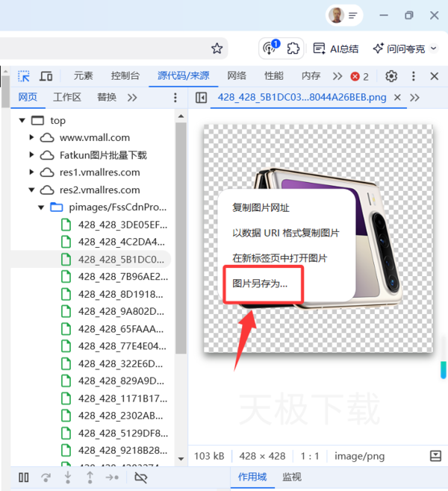Choose 复制图片网址 in context menu
Image resolution: width=448 pixels, height=491 pixels.
[261, 208]
